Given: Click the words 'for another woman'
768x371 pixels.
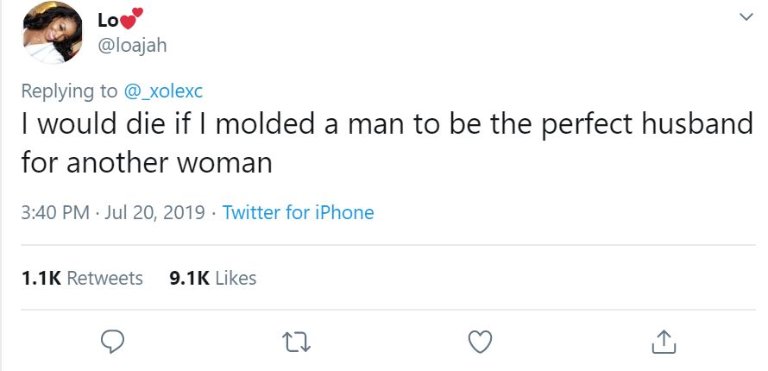Looking at the screenshot, I should click(146, 162).
